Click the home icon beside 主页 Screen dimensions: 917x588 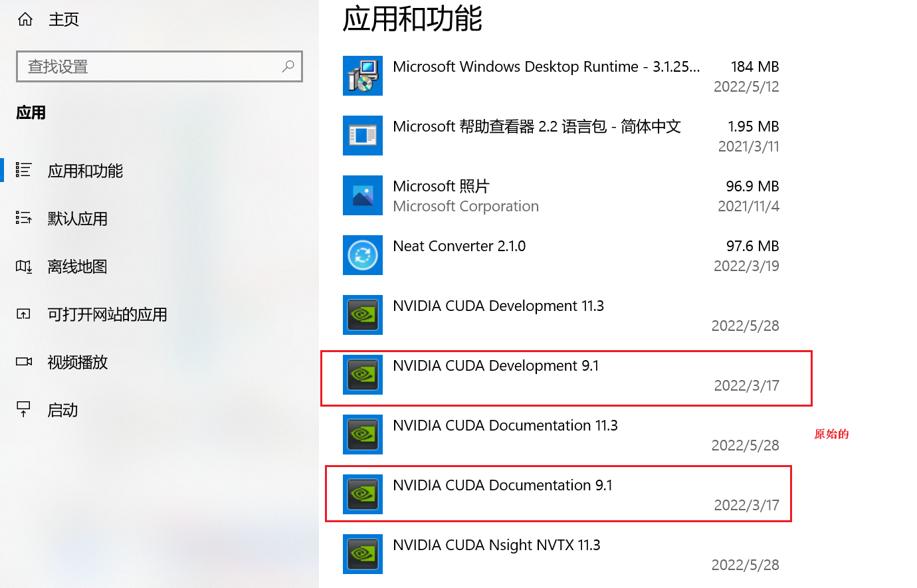click(25, 19)
